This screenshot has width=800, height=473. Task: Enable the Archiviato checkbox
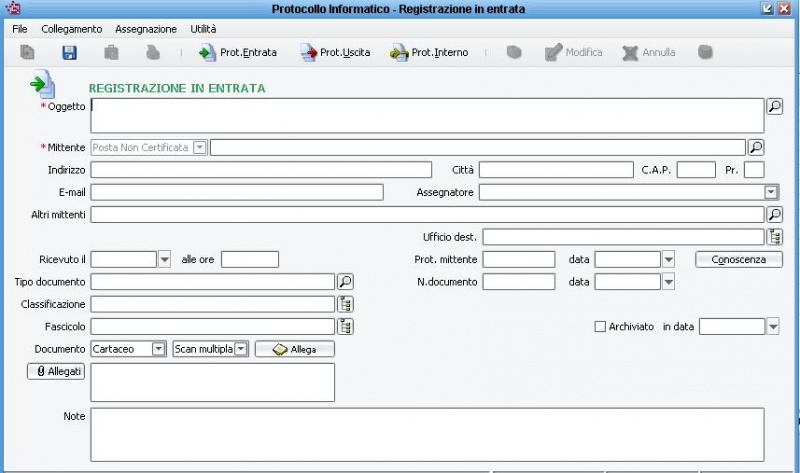[600, 327]
